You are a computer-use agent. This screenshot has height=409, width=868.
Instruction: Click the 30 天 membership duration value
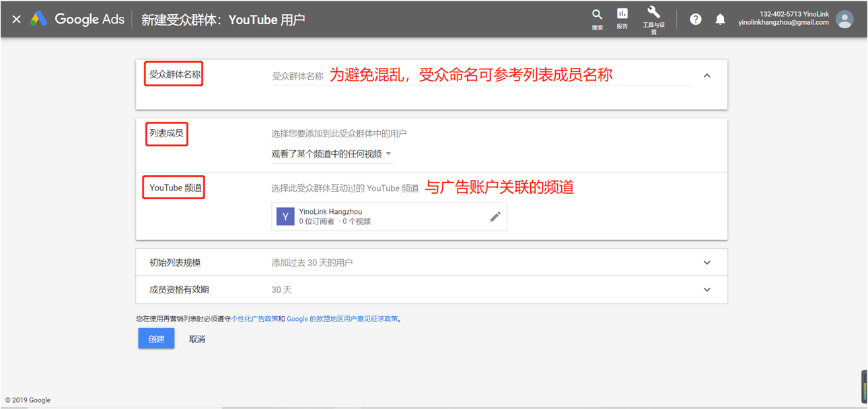click(x=281, y=289)
